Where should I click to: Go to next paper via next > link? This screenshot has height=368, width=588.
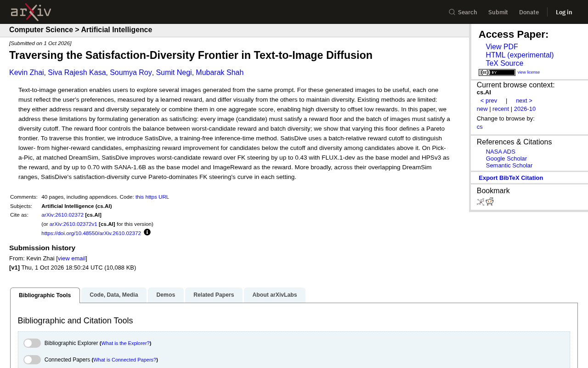524,101
